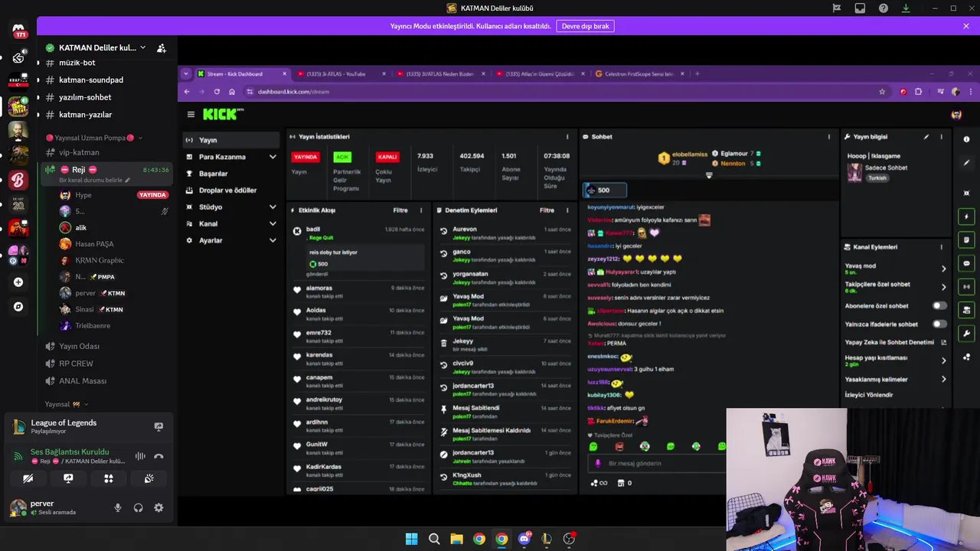
Task: Bookmark page with the star icon
Action: 882,92
